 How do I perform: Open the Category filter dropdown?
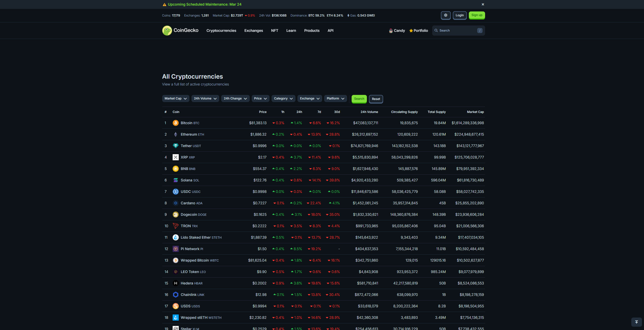point(283,98)
